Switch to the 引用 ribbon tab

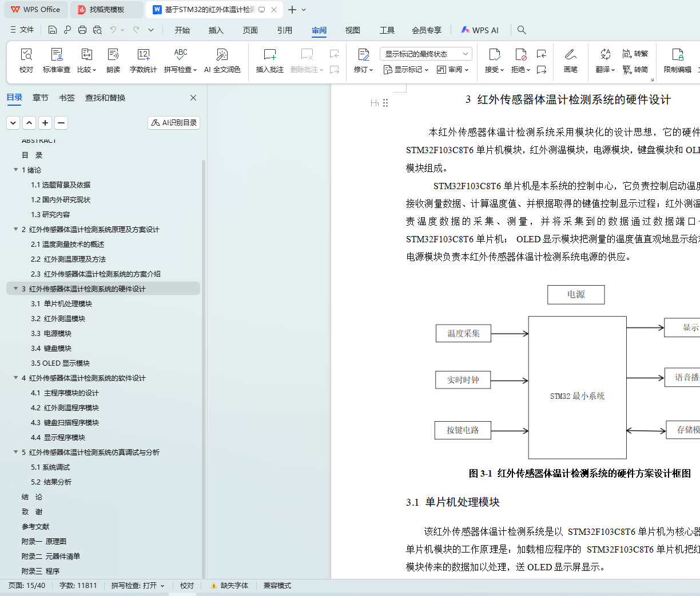(x=285, y=30)
